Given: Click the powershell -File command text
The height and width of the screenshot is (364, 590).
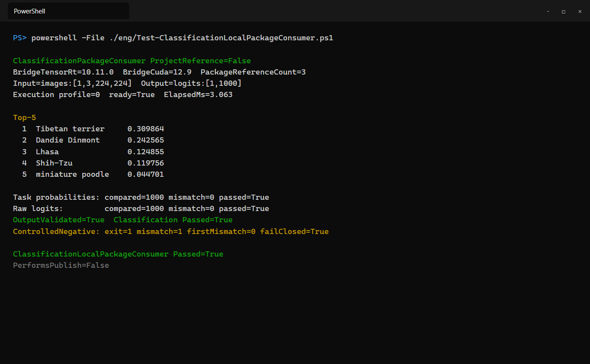Looking at the screenshot, I should tap(182, 38).
